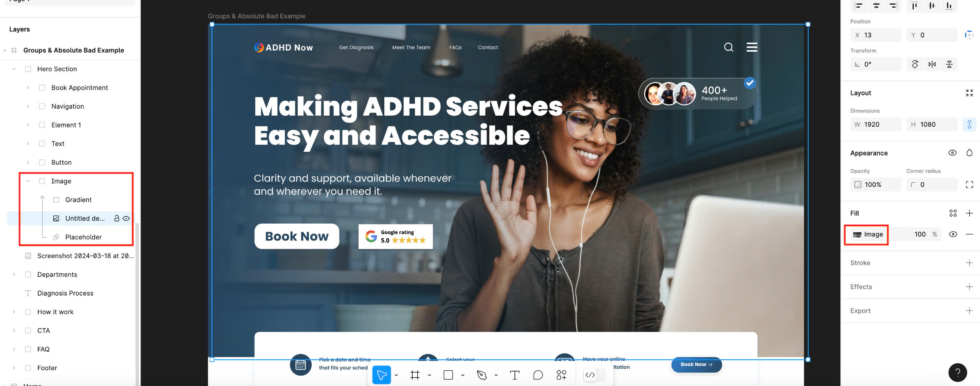Align right icon in design panel
The image size is (980, 386).
[x=893, y=6]
